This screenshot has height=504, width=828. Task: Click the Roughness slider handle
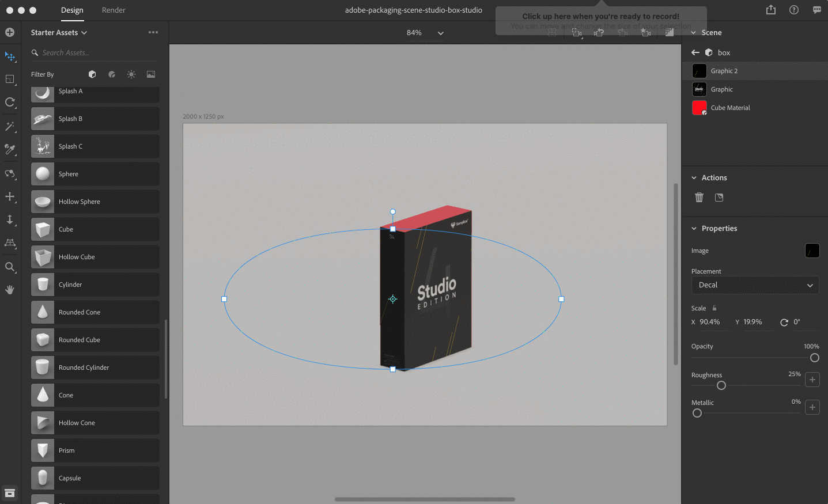click(721, 385)
